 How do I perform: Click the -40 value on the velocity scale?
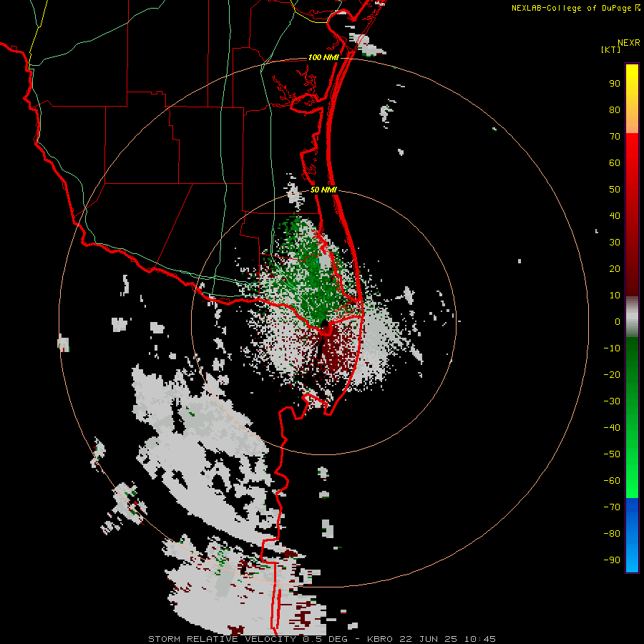coord(612,428)
